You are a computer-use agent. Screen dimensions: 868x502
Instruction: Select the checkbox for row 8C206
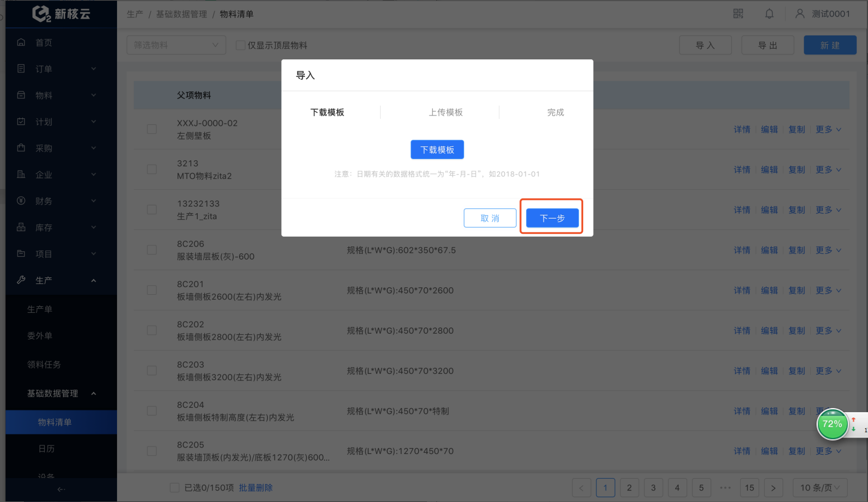pyautogui.click(x=152, y=250)
